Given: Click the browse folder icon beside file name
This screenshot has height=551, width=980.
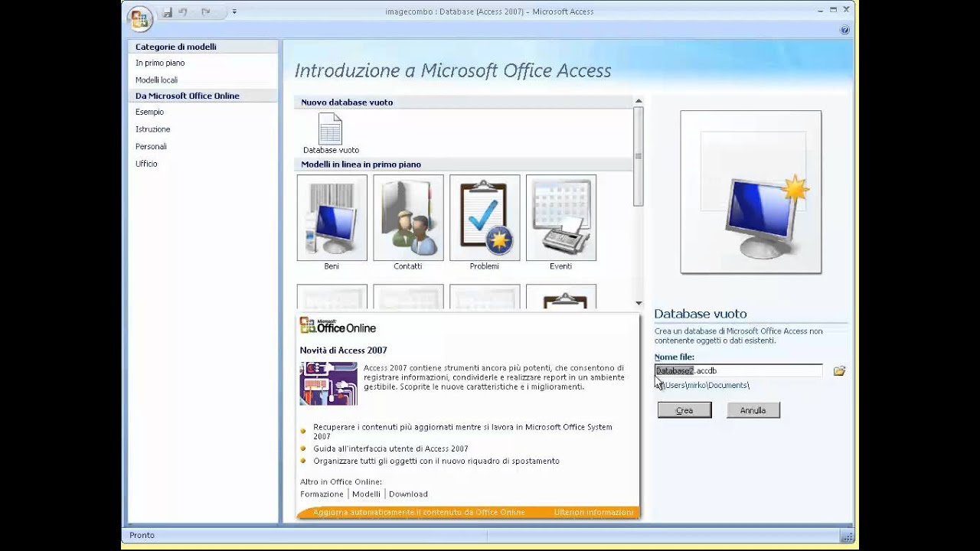Looking at the screenshot, I should coord(839,371).
